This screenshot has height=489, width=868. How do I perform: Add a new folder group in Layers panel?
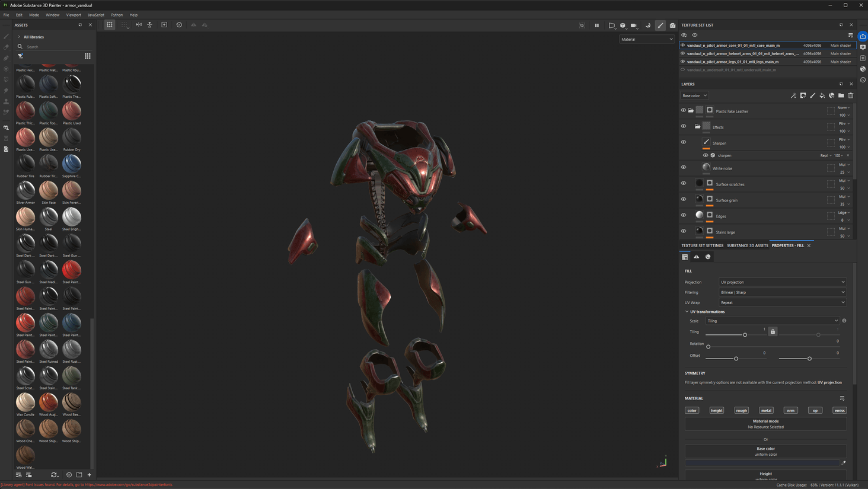841,95
